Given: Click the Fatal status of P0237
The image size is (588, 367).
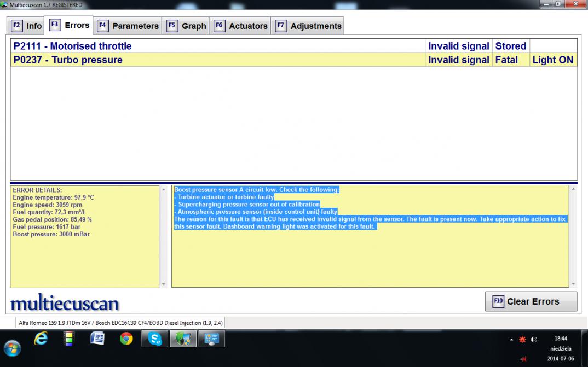Looking at the screenshot, I should (x=511, y=60).
